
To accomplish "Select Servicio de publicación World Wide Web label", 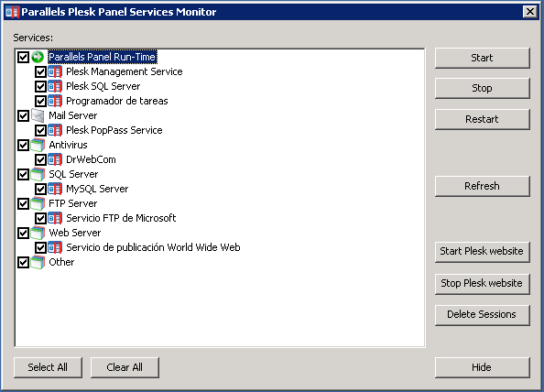I will pyautogui.click(x=153, y=247).
